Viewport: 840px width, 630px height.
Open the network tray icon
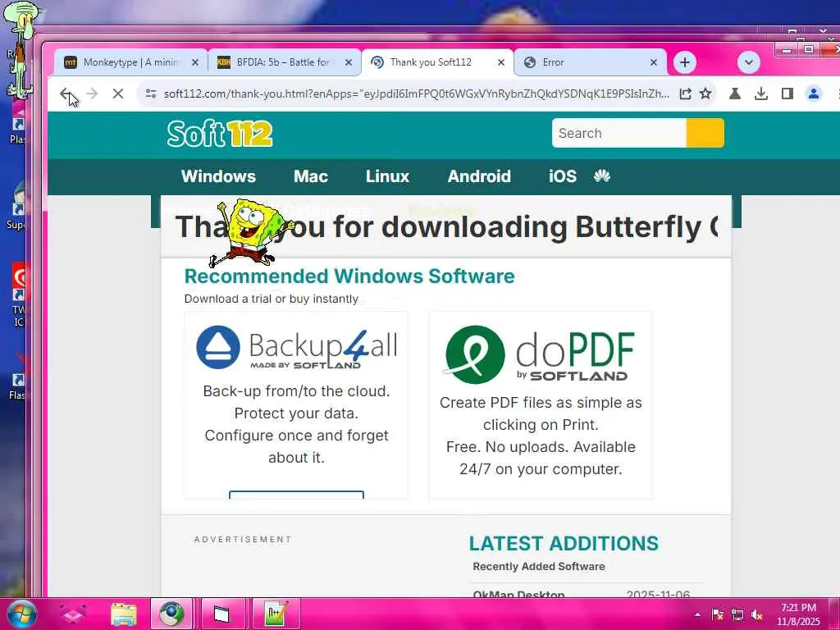point(737,614)
